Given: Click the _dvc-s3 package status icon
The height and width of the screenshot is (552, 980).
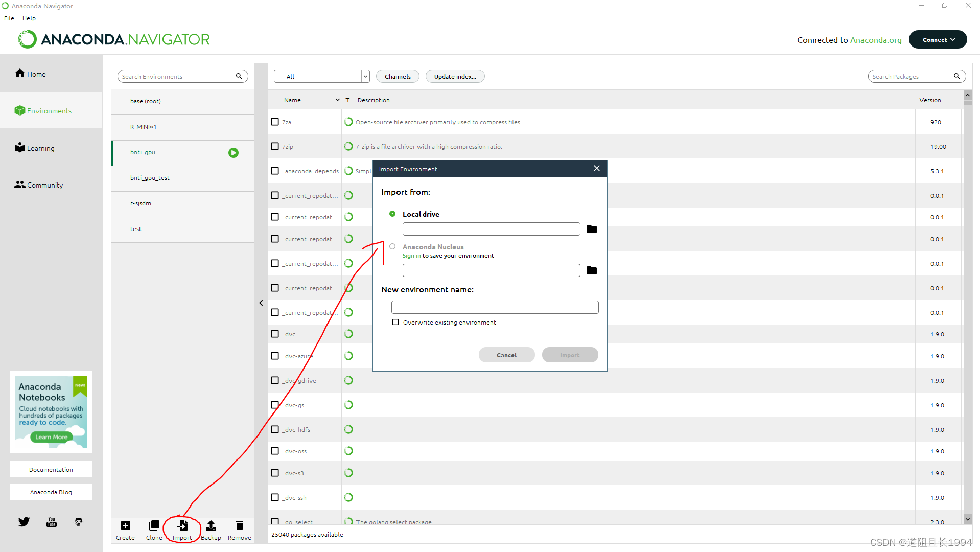Looking at the screenshot, I should [348, 473].
